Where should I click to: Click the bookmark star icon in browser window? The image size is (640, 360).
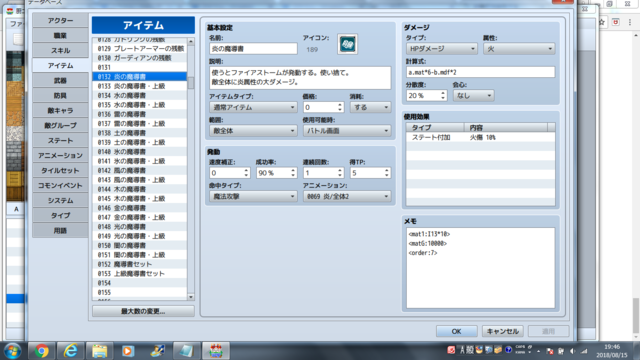(x=602, y=22)
